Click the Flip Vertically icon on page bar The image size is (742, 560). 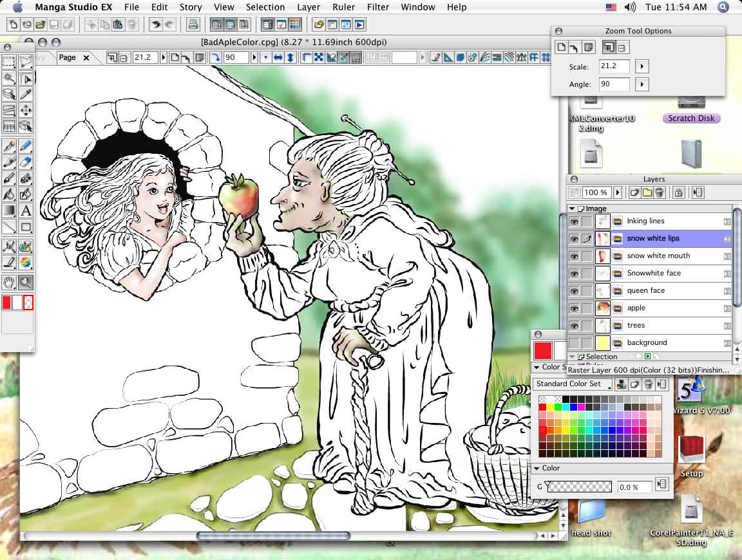(x=290, y=58)
